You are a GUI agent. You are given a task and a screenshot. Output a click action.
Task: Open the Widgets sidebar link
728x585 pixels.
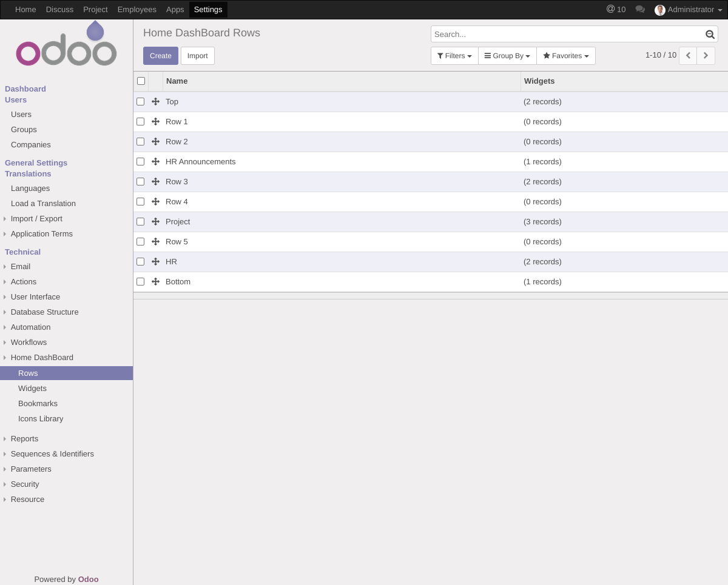(32, 388)
